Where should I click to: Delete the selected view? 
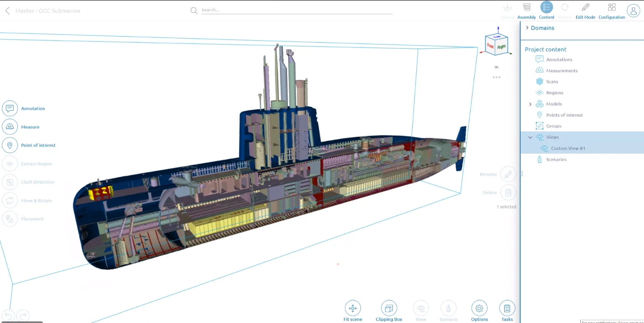pyautogui.click(x=508, y=193)
